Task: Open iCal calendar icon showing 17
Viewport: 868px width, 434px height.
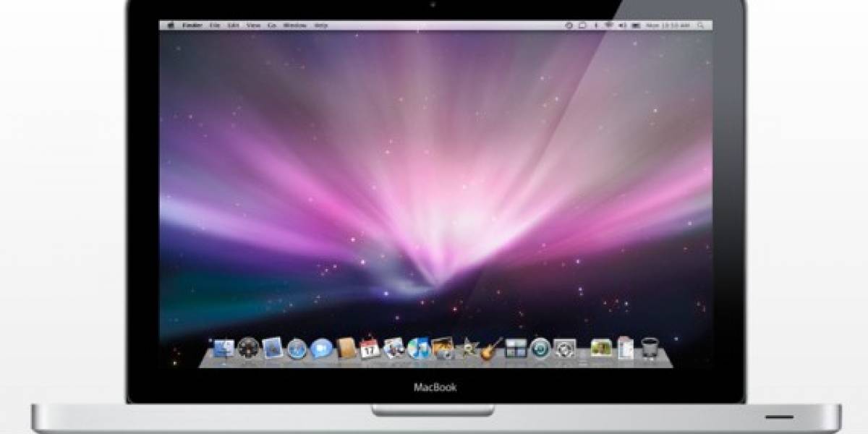Action: [370, 349]
